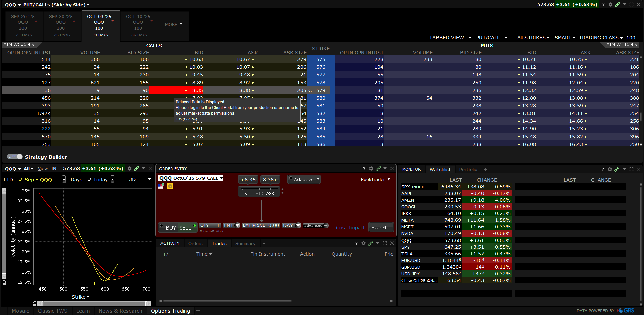Open option chain settings gear icon
The height and width of the screenshot is (315, 644).
pos(610,5)
